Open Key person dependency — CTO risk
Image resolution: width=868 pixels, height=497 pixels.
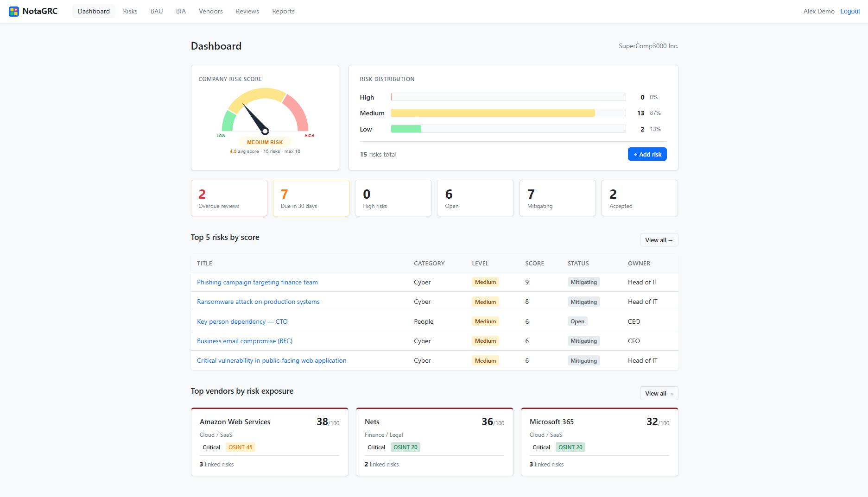(x=242, y=321)
